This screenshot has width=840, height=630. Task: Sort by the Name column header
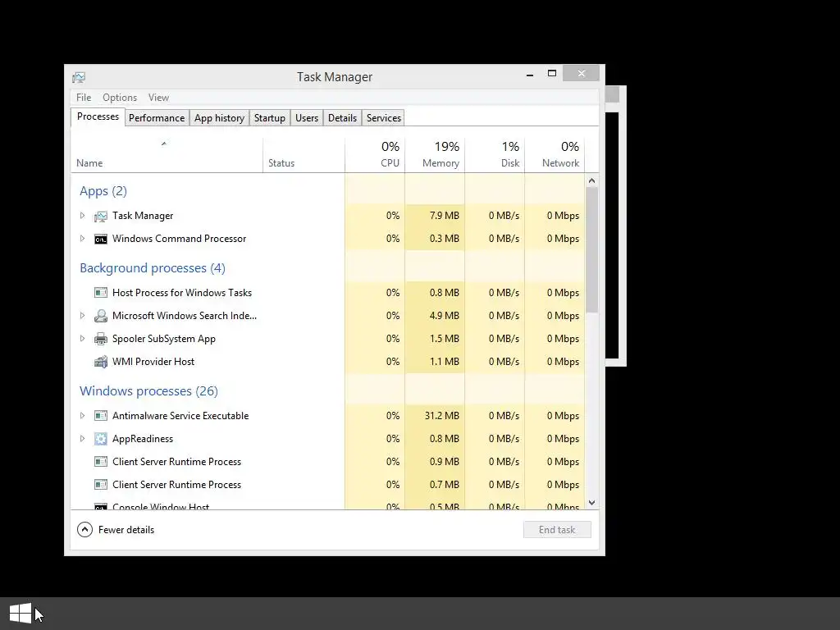click(x=167, y=155)
